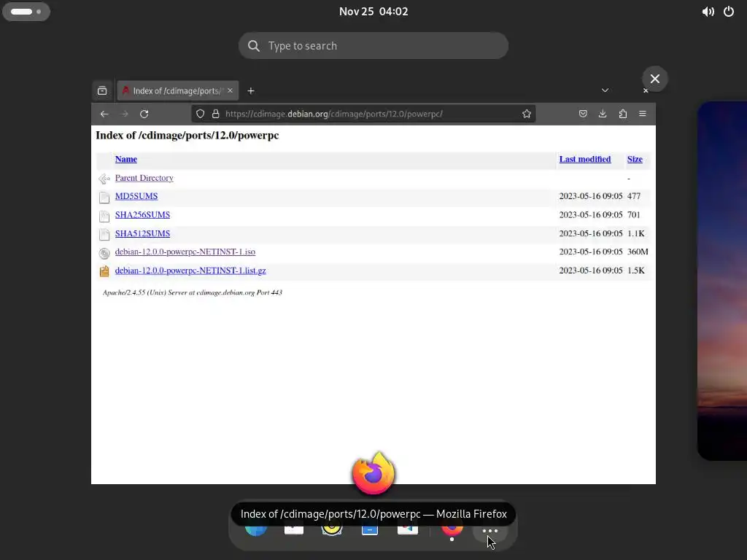Open the Firefox downloads panel
747x560 pixels.
603,114
